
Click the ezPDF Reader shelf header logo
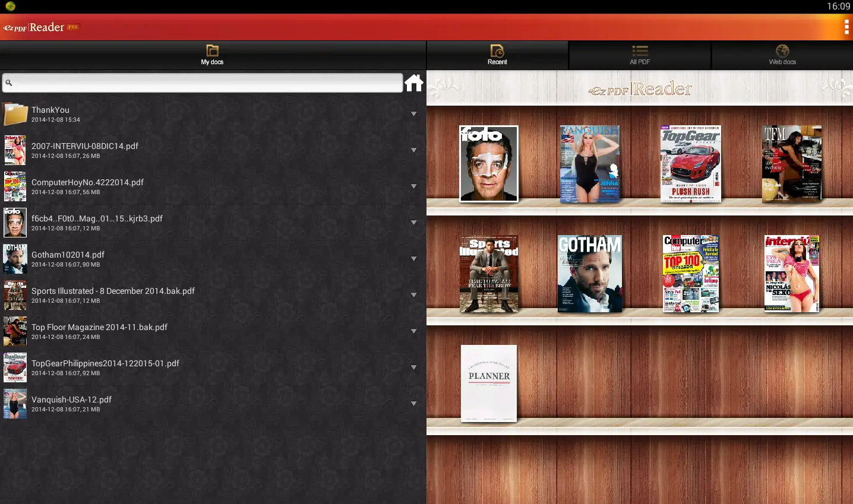tap(640, 89)
